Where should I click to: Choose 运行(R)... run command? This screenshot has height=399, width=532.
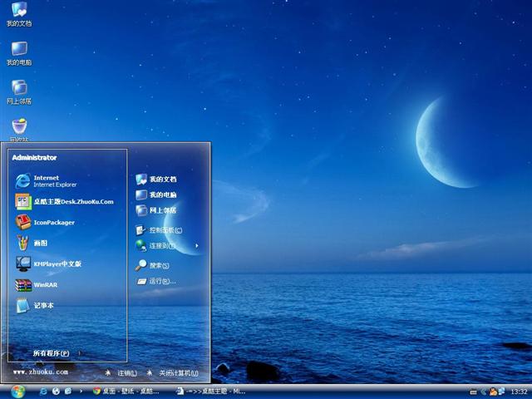(x=162, y=281)
